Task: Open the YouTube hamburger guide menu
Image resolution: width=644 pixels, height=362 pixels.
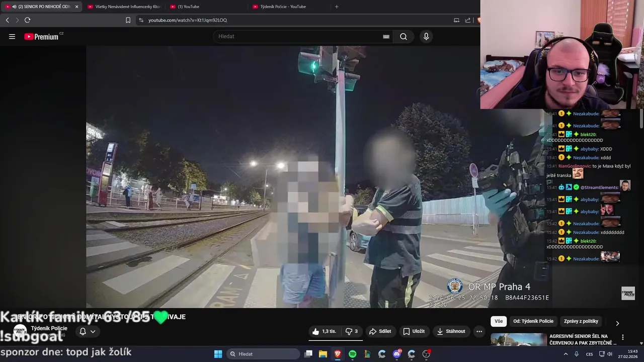Action: click(12, 37)
